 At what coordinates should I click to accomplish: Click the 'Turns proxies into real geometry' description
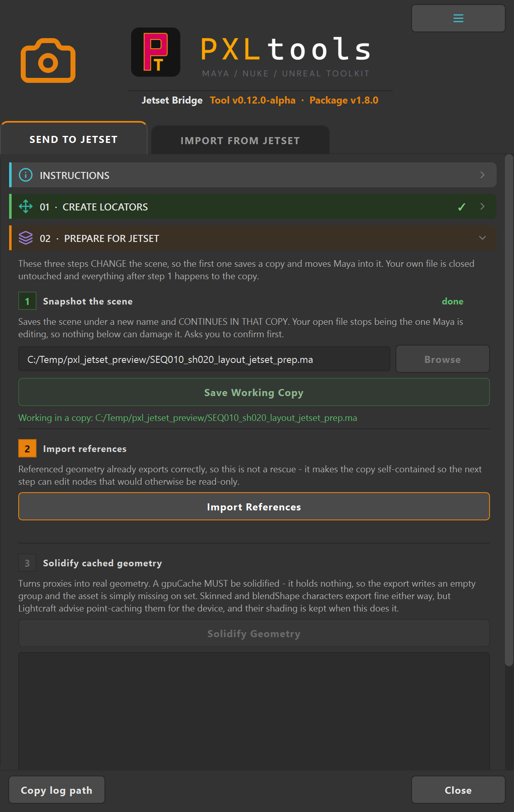(247, 596)
